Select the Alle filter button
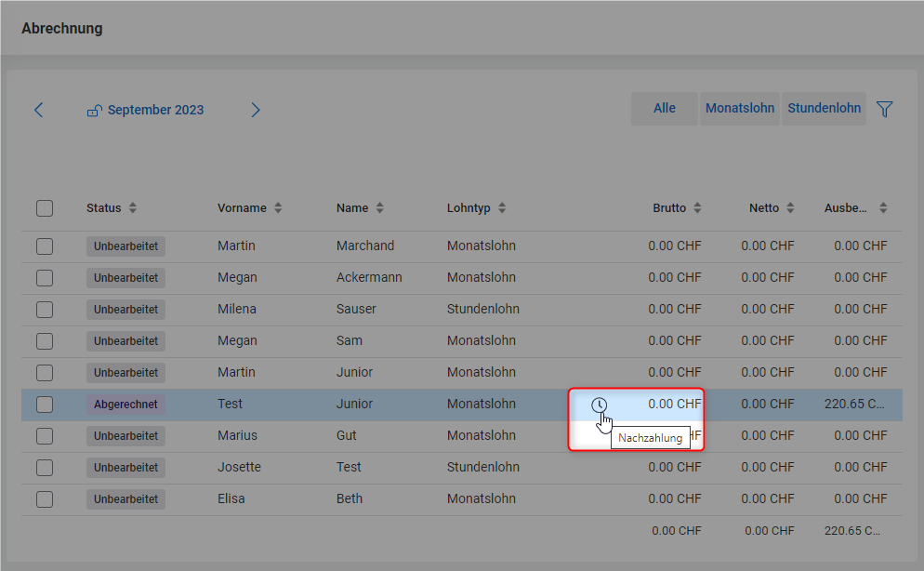Viewport: 924px width, 571px height. 664,109
